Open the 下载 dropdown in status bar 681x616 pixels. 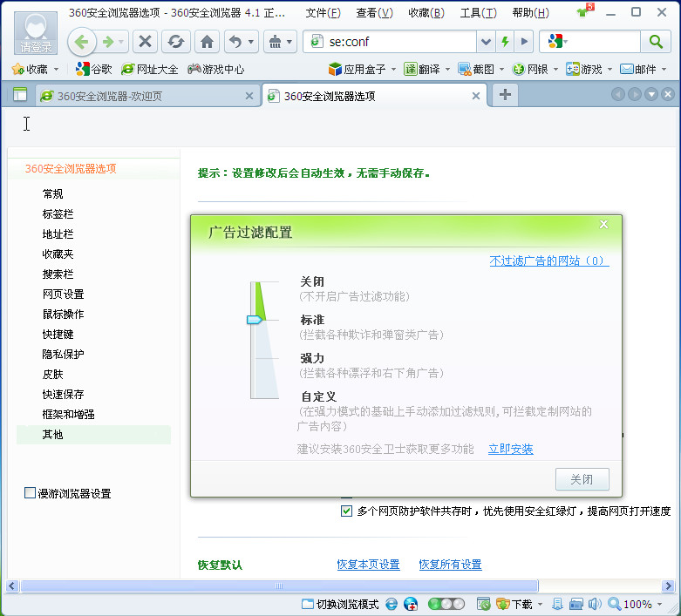(x=540, y=604)
